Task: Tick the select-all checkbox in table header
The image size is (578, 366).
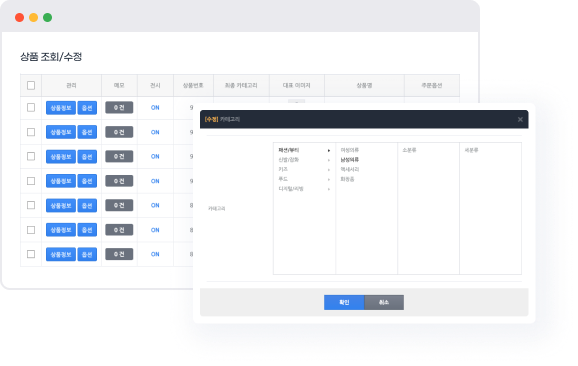Action: pyautogui.click(x=31, y=86)
